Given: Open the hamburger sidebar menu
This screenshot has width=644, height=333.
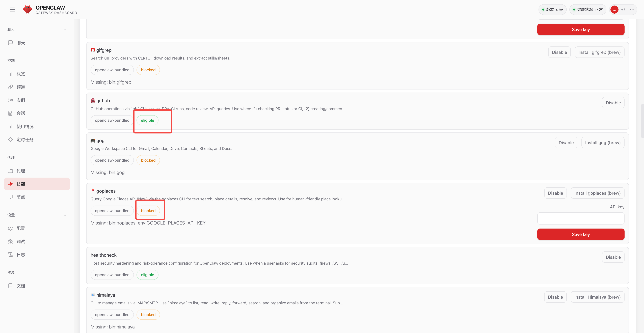Looking at the screenshot, I should tap(13, 10).
